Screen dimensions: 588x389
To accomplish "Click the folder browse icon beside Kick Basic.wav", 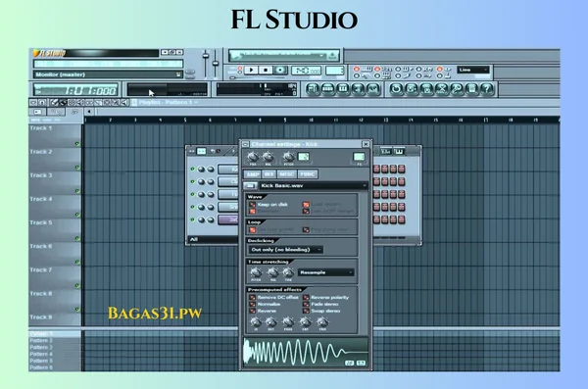I will pos(250,186).
